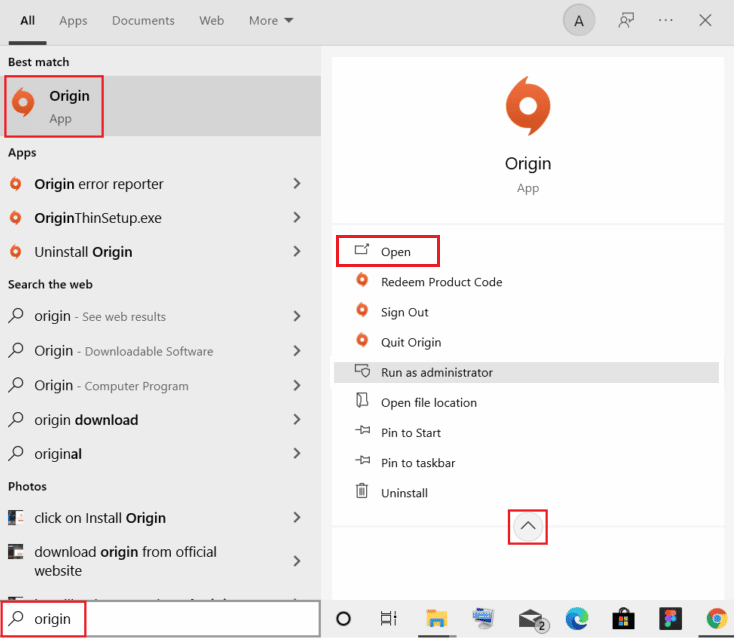Image resolution: width=734 pixels, height=639 pixels.
Task: Choose Redeem Product Code action
Action: (441, 282)
